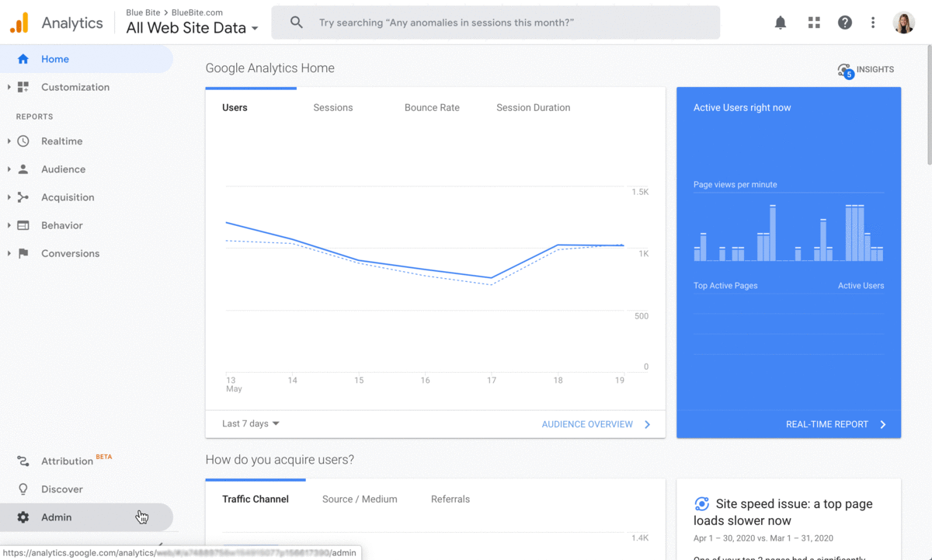Select the Conversions flag icon
The height and width of the screenshot is (560, 932).
point(24,252)
